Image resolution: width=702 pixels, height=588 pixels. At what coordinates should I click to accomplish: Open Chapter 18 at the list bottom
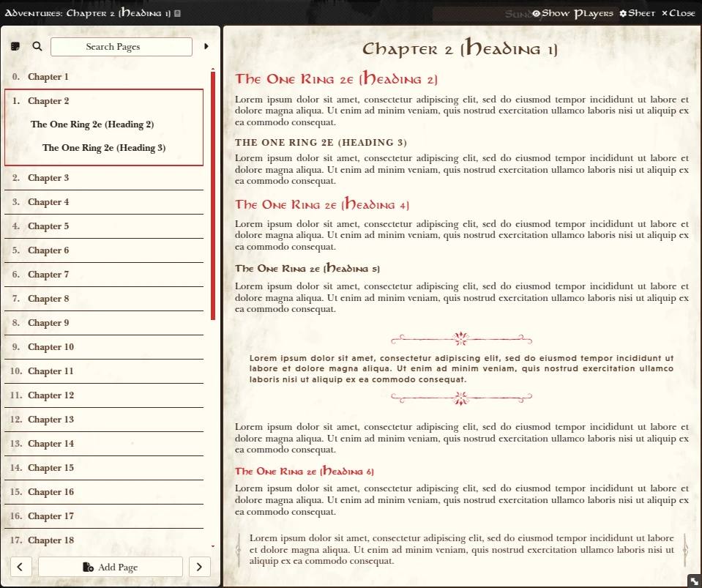(x=104, y=540)
